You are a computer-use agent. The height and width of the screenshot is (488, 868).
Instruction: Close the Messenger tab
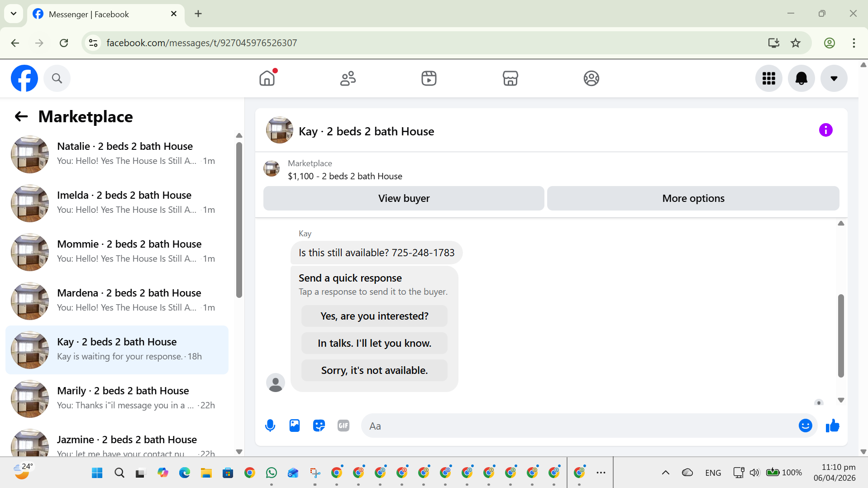[173, 14]
